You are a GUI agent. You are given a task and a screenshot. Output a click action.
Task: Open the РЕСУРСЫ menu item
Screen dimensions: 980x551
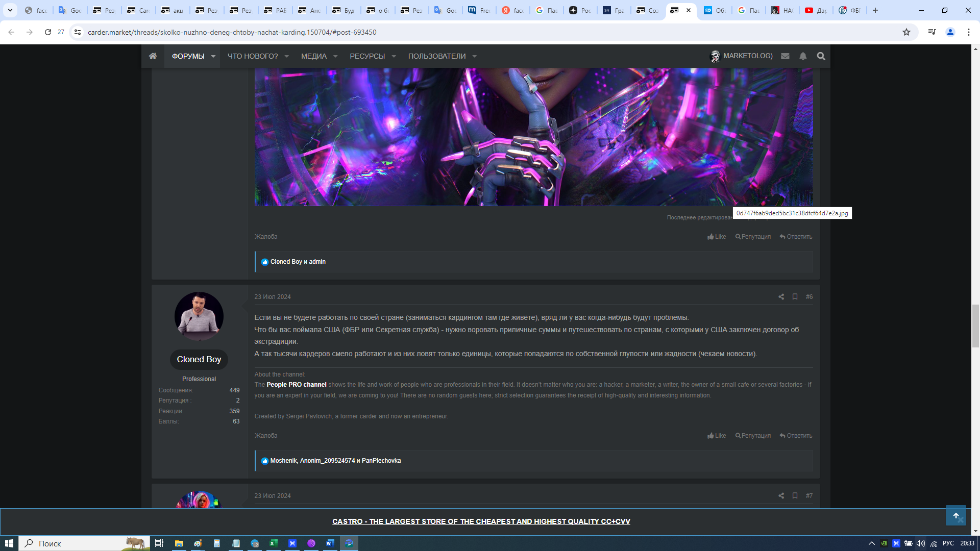[367, 56]
